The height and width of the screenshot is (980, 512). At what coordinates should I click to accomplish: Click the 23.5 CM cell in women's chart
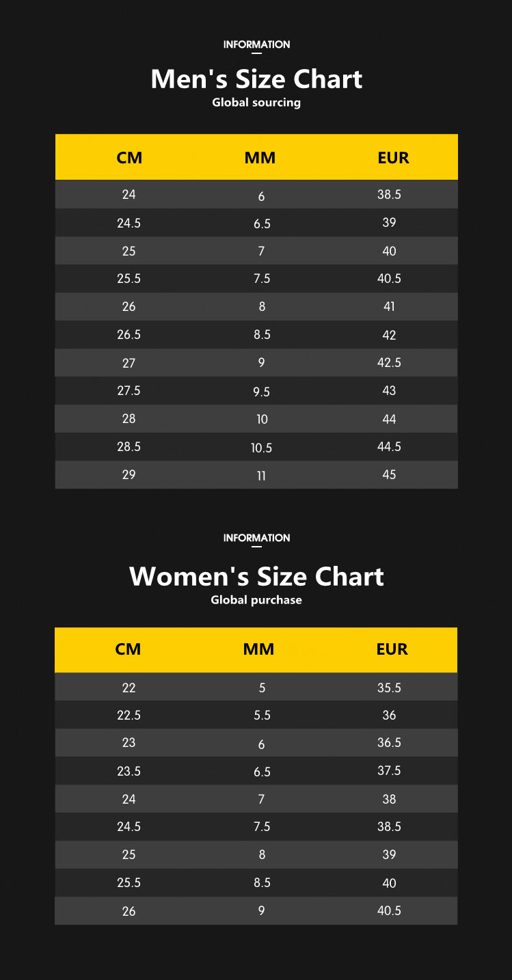pyautogui.click(x=129, y=772)
